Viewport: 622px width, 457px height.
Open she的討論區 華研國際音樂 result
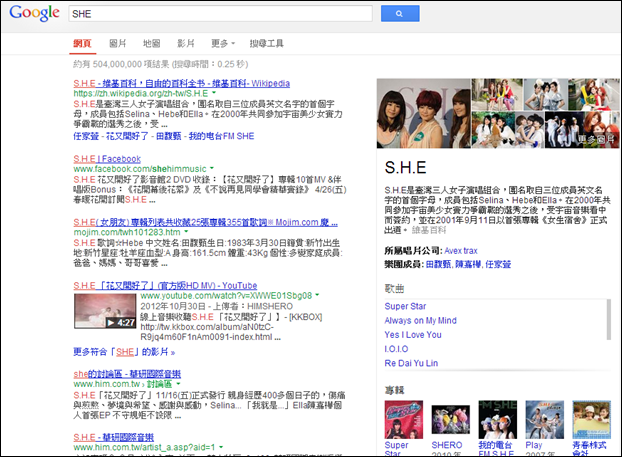(x=127, y=374)
